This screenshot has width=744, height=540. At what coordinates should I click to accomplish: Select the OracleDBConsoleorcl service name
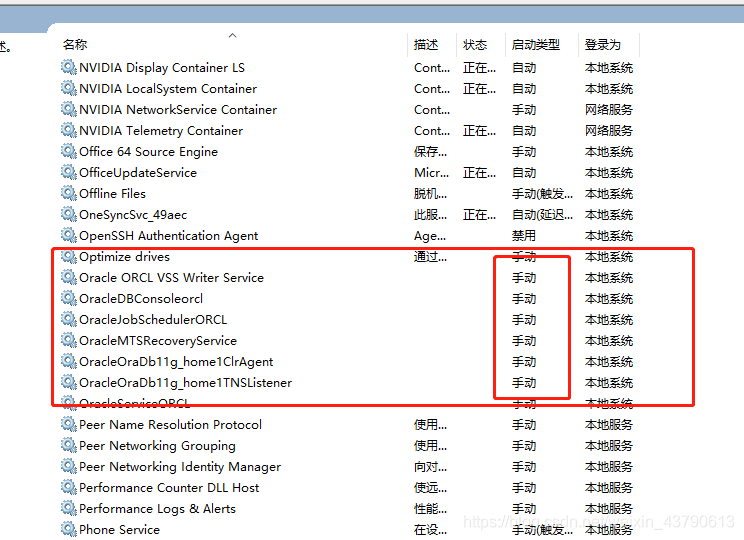click(141, 299)
